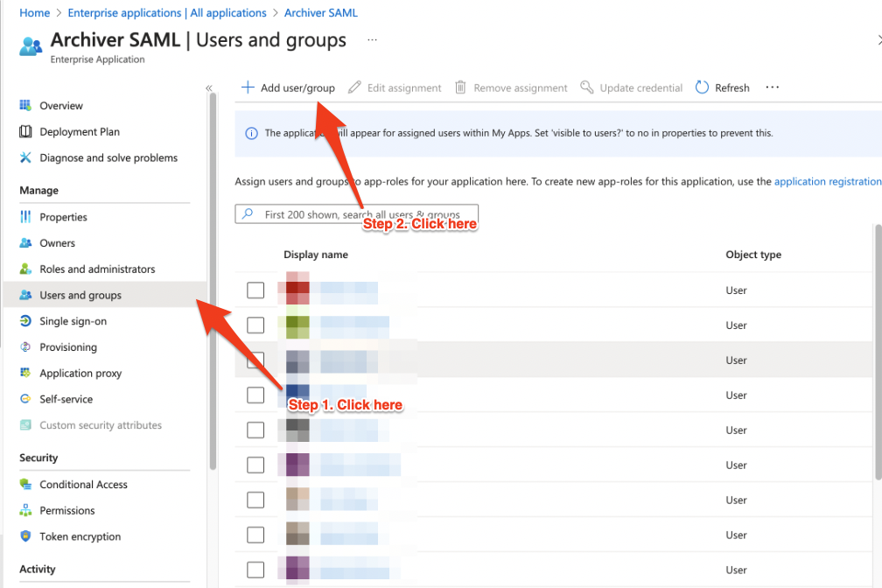Click the Roles and administrators icon
Viewport: 882px width, 588px height.
[x=25, y=269]
